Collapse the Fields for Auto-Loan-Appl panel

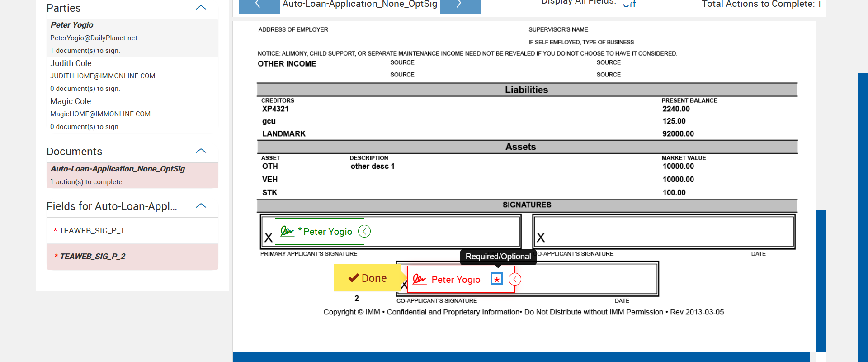[201, 206]
